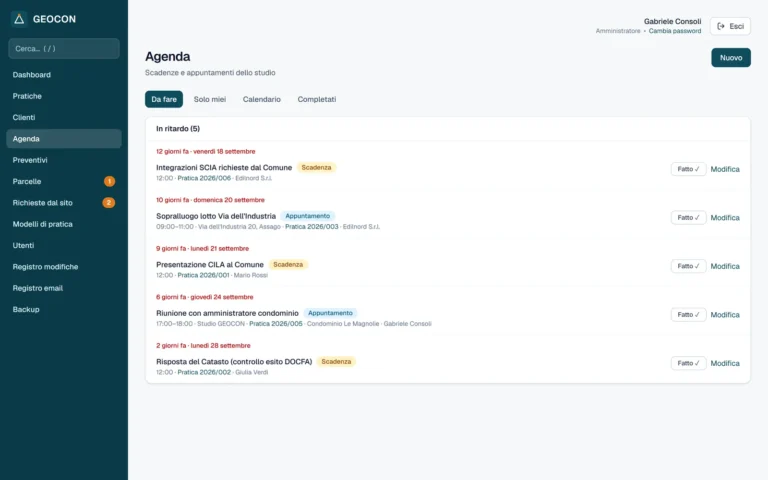Open the Pratica 2026/005 link
768x480 pixels.
[x=276, y=324]
